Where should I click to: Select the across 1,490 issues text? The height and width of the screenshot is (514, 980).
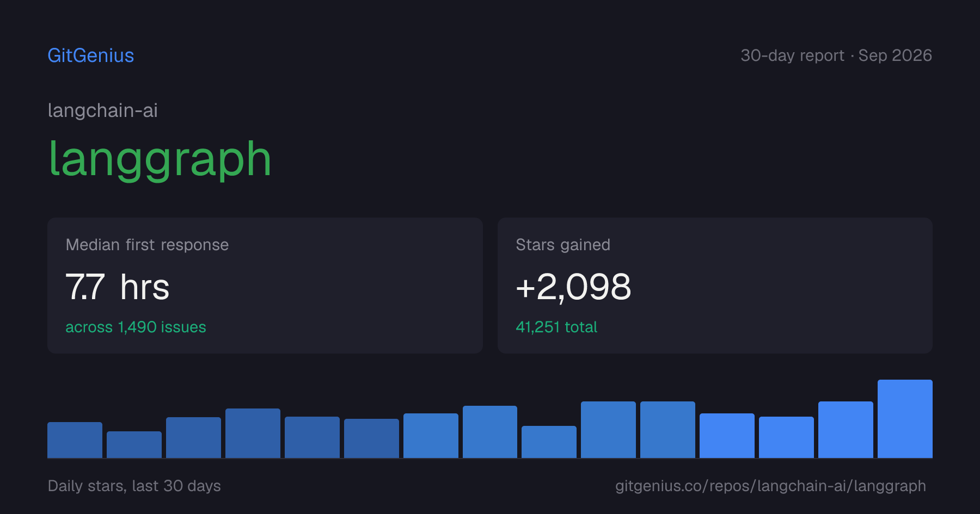point(136,327)
